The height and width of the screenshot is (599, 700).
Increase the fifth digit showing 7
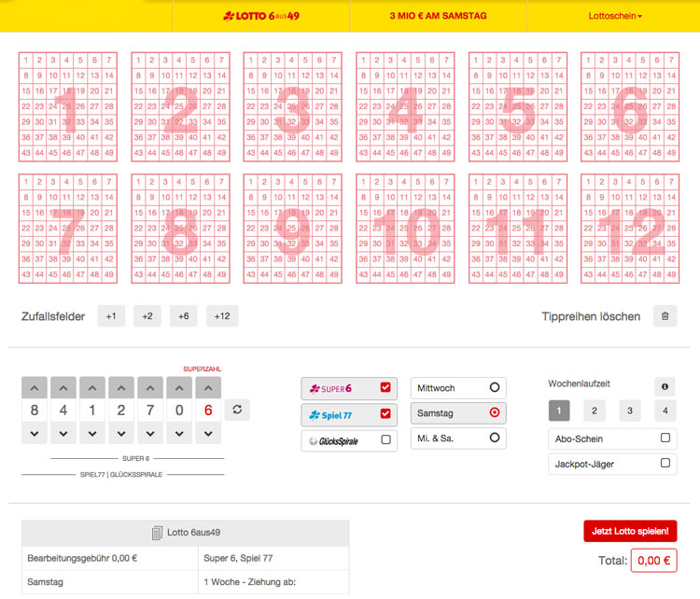point(150,388)
